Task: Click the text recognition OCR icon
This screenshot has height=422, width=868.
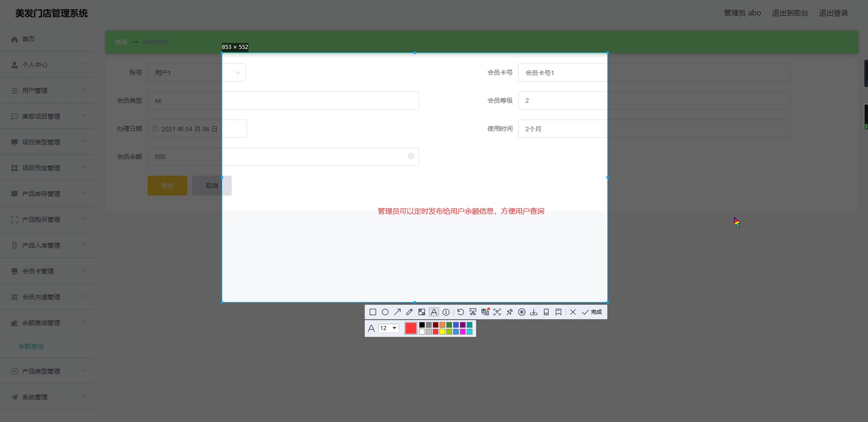Action: click(497, 312)
